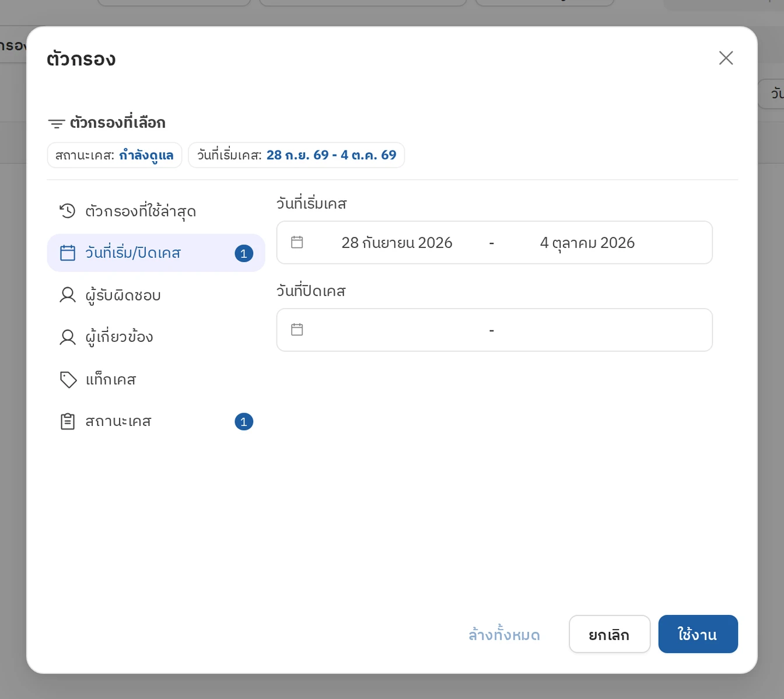
Task: Open สถานะเคส filter category
Action: tap(156, 421)
